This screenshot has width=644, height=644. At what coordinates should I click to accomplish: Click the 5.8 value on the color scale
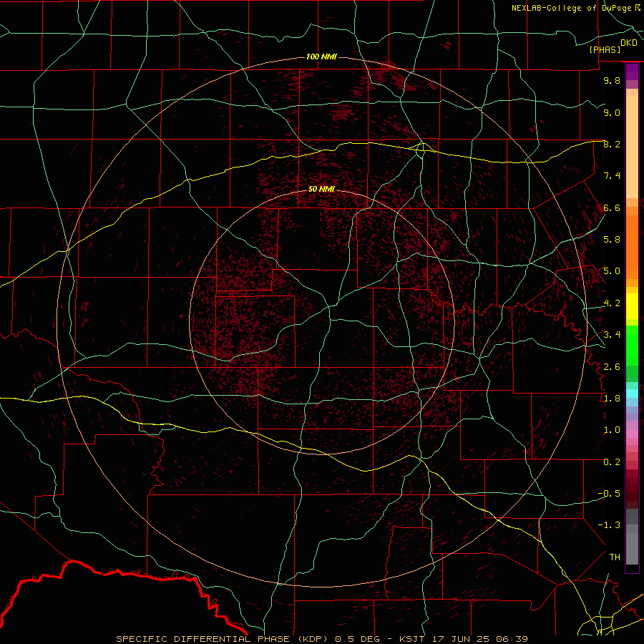pos(612,240)
